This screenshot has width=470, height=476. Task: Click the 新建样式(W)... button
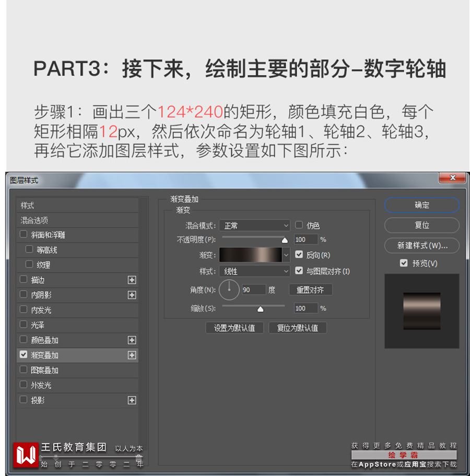tap(421, 246)
